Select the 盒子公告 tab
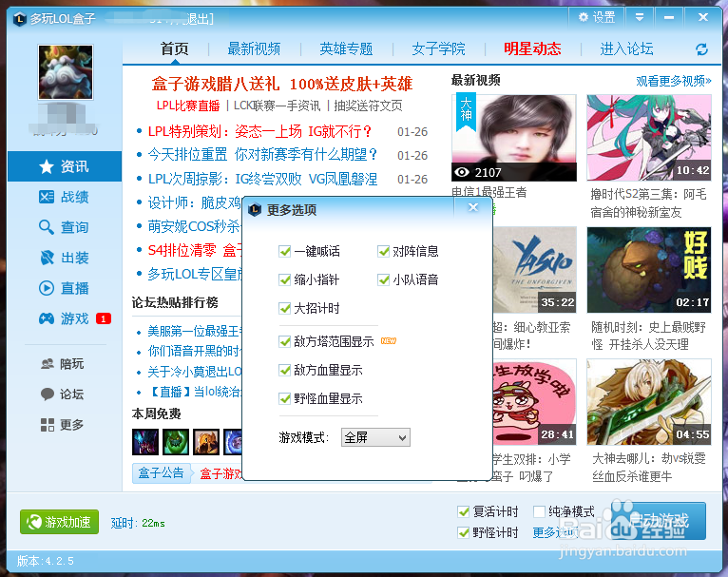This screenshot has height=577, width=728. click(x=162, y=473)
